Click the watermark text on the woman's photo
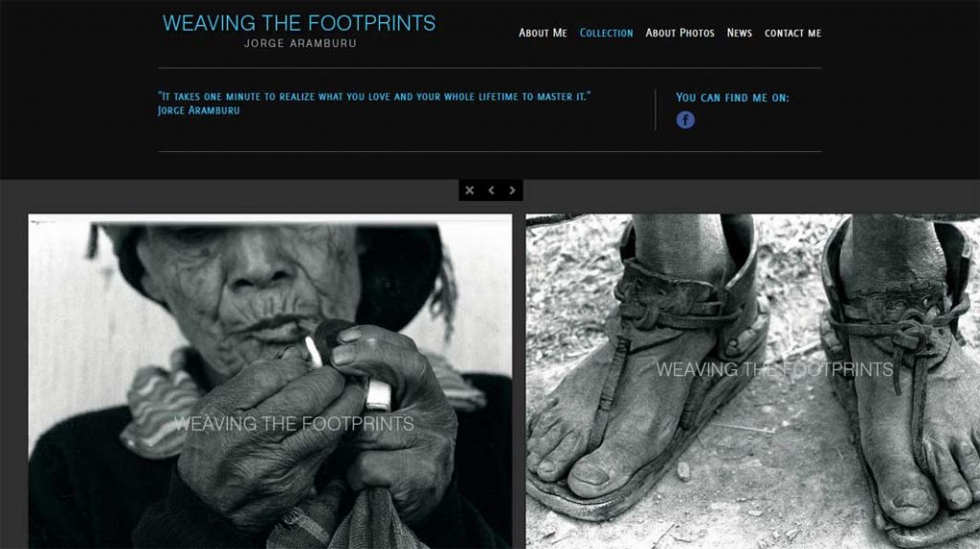The height and width of the screenshot is (549, 980). coord(294,424)
